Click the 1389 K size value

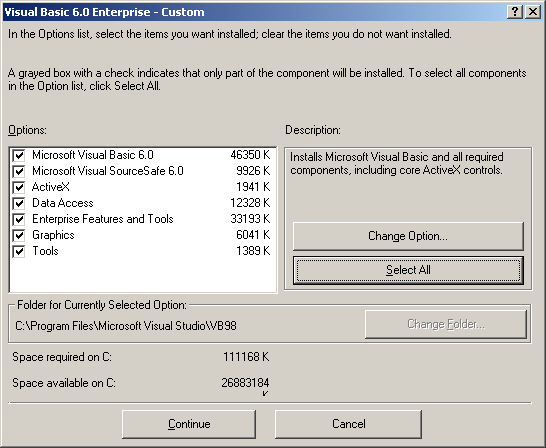coord(253,251)
